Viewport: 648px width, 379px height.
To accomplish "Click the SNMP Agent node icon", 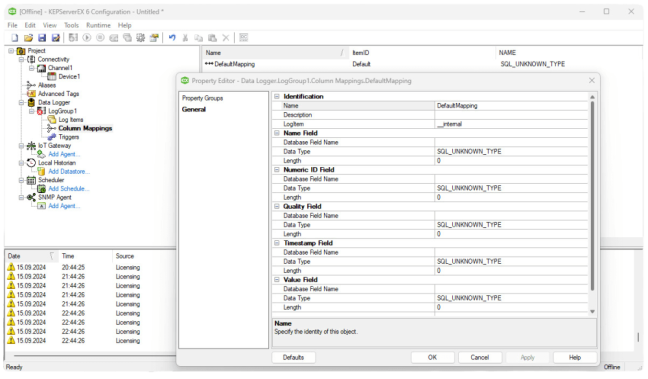I will tap(31, 198).
